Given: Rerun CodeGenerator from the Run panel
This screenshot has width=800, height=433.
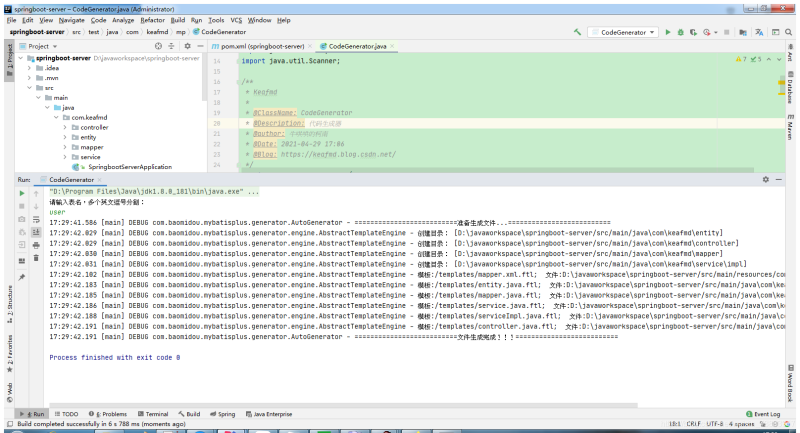Looking at the screenshot, I should point(21,193).
